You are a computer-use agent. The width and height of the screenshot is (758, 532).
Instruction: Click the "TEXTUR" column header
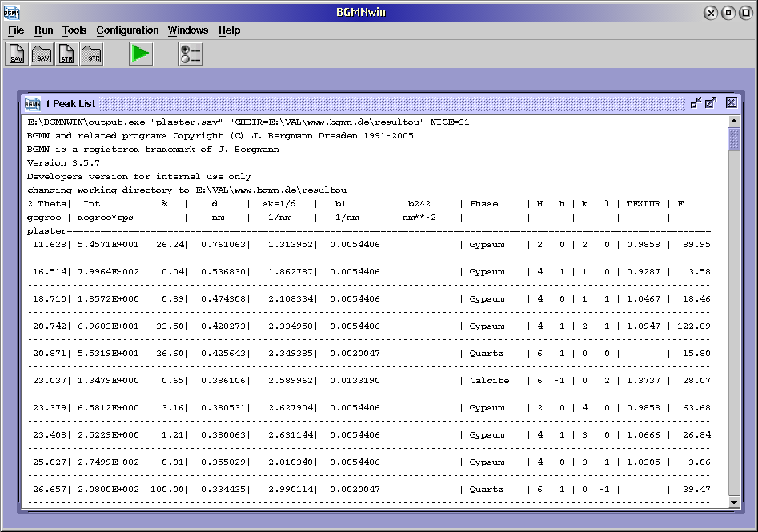tap(643, 204)
